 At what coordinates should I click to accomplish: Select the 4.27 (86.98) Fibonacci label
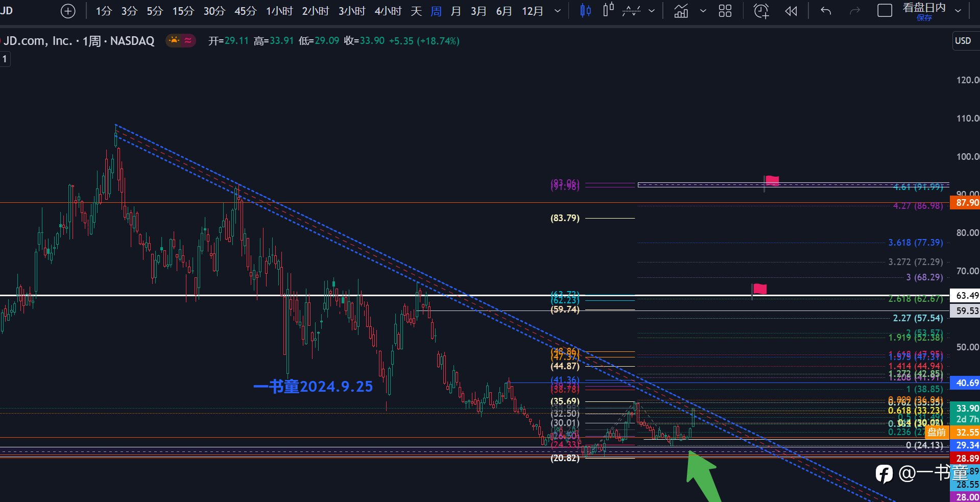pyautogui.click(x=918, y=206)
